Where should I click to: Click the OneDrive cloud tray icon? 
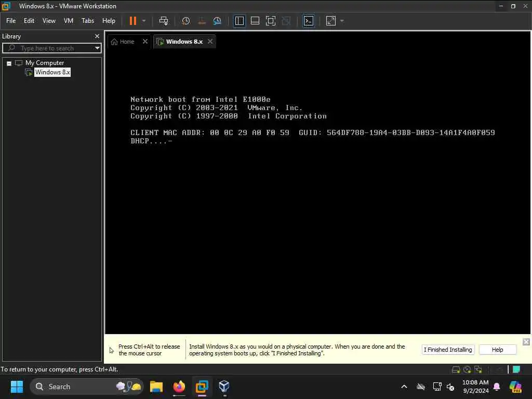pyautogui.click(x=421, y=387)
